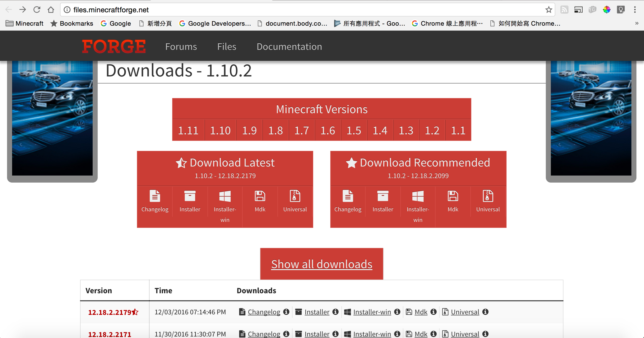This screenshot has height=338, width=644.
Task: Select Minecraft version 1.6
Action: tap(328, 130)
